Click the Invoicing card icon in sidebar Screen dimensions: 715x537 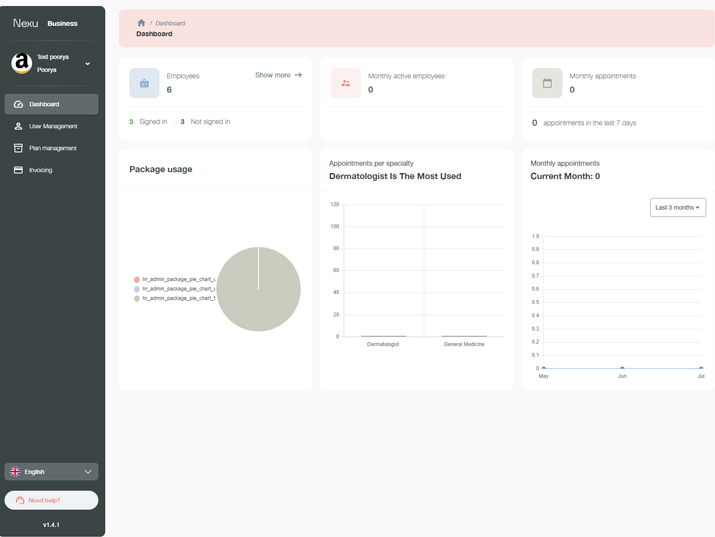(x=18, y=170)
